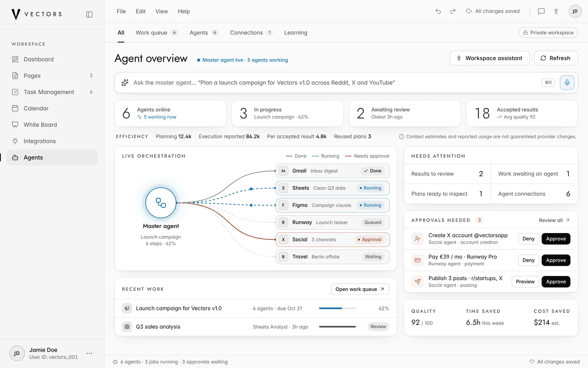Click the Review all link
This screenshot has width=588, height=368.
(x=554, y=220)
